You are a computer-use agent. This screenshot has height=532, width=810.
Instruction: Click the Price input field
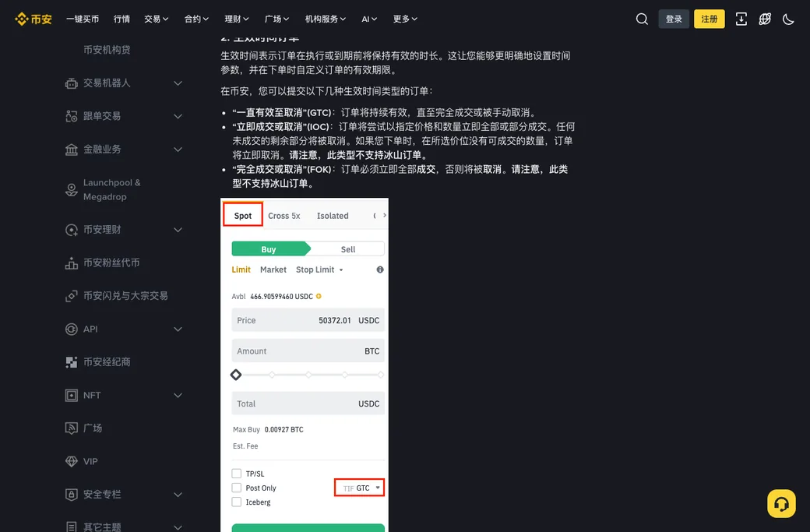(308, 320)
